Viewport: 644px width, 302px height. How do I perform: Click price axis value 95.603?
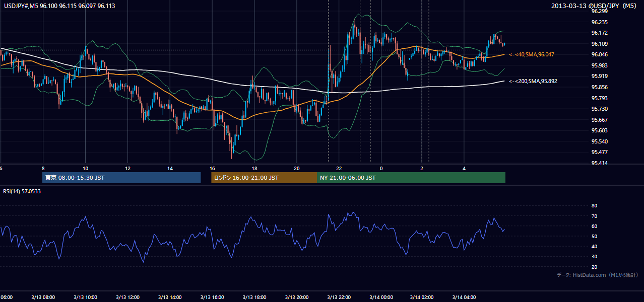click(x=599, y=130)
